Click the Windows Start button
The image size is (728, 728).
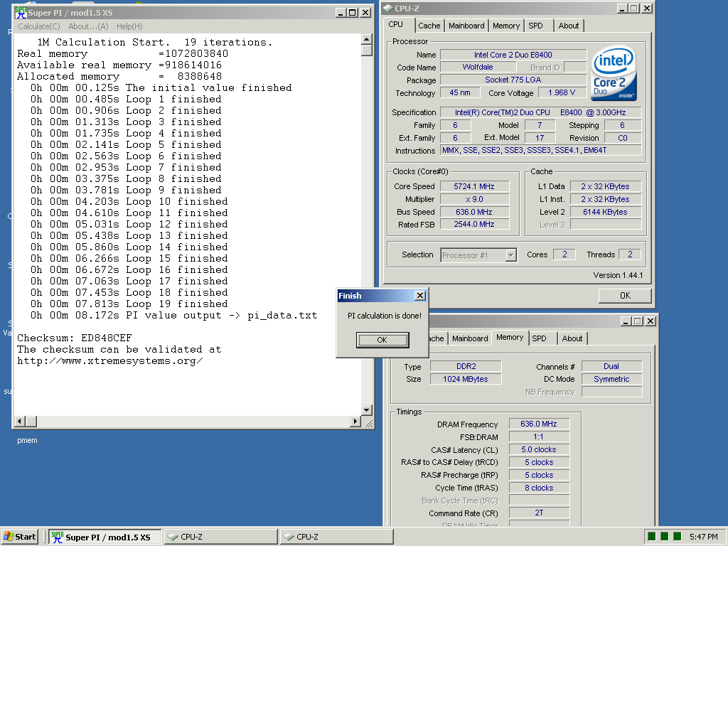[19, 537]
